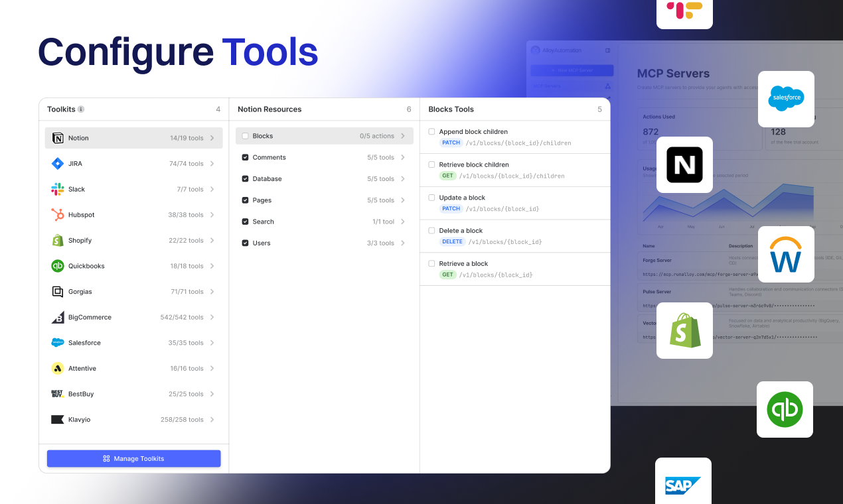Click the large Workday logo tile

pos(785,255)
